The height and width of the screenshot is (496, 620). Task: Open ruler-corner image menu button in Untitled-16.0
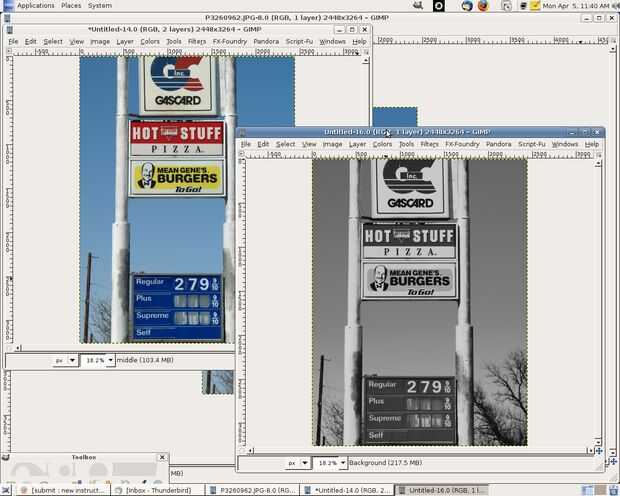pyautogui.click(x=242, y=154)
